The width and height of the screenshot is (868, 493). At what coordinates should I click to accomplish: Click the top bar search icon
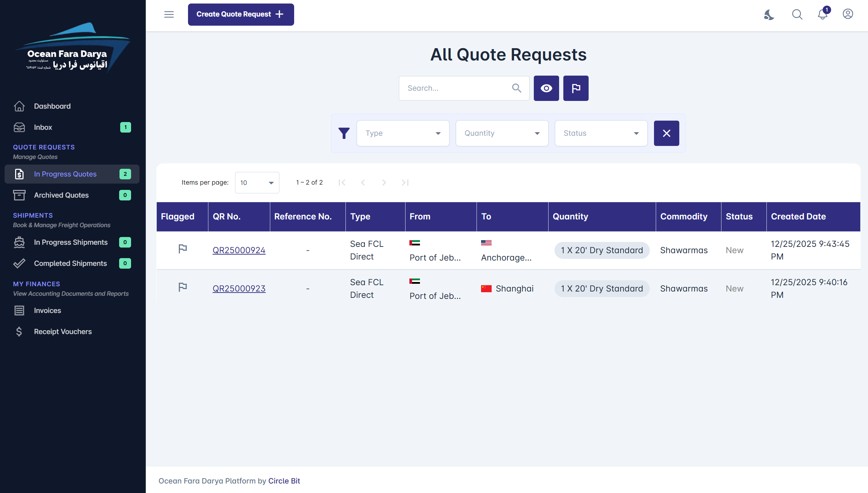797,14
